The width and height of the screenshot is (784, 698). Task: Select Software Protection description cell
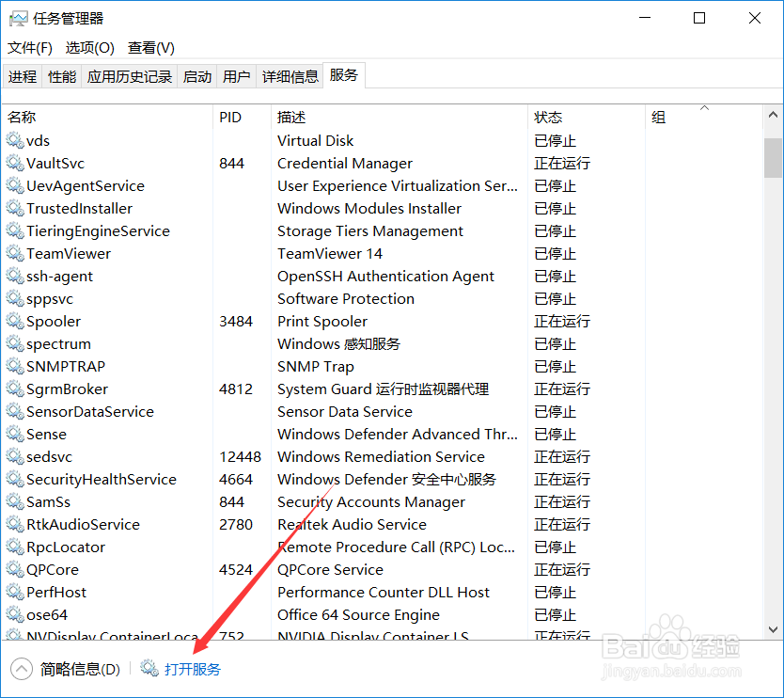[346, 299]
